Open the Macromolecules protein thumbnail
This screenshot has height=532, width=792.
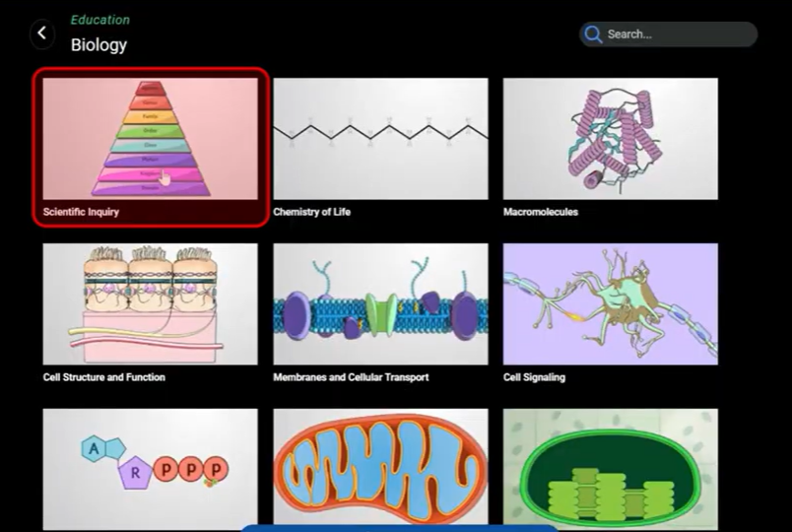[610, 139]
